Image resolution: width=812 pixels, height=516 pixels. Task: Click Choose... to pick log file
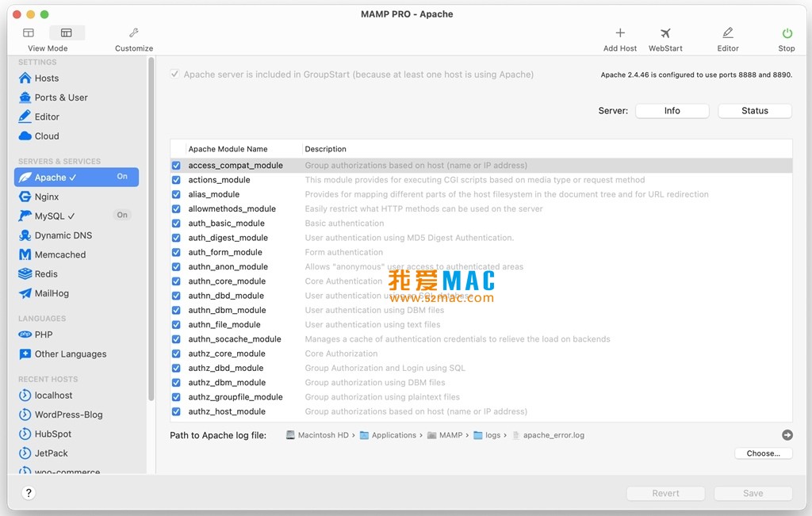(x=764, y=453)
